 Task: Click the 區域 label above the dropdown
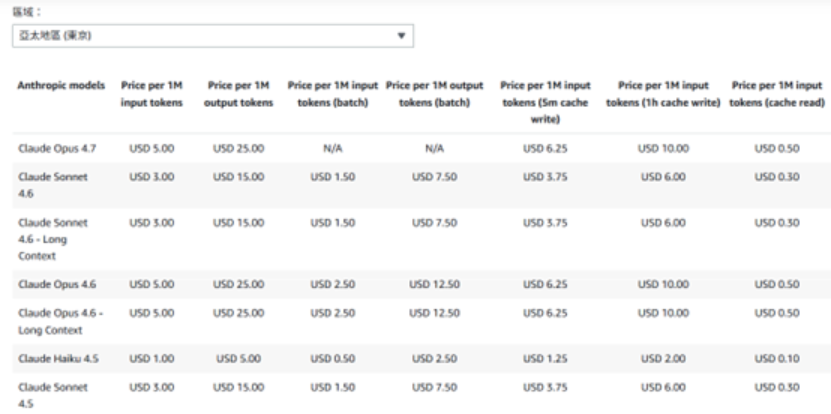click(27, 12)
